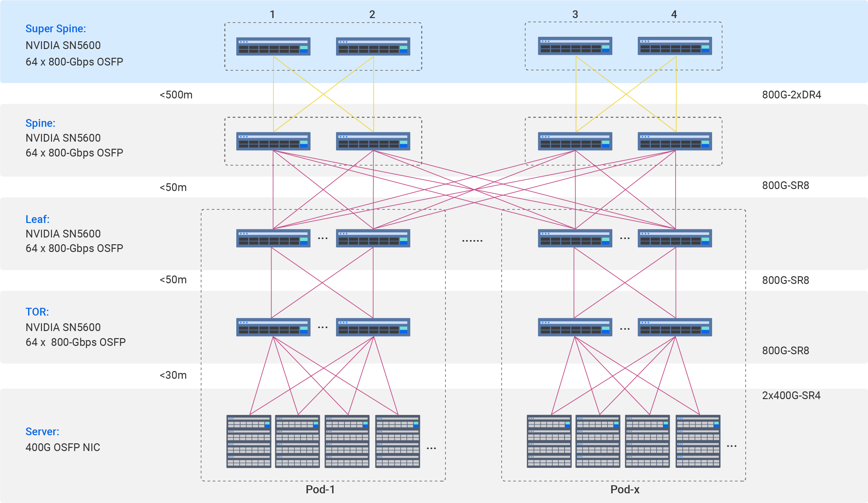Click the leftmost Spine switch icon
This screenshot has height=503, width=868.
click(x=273, y=141)
